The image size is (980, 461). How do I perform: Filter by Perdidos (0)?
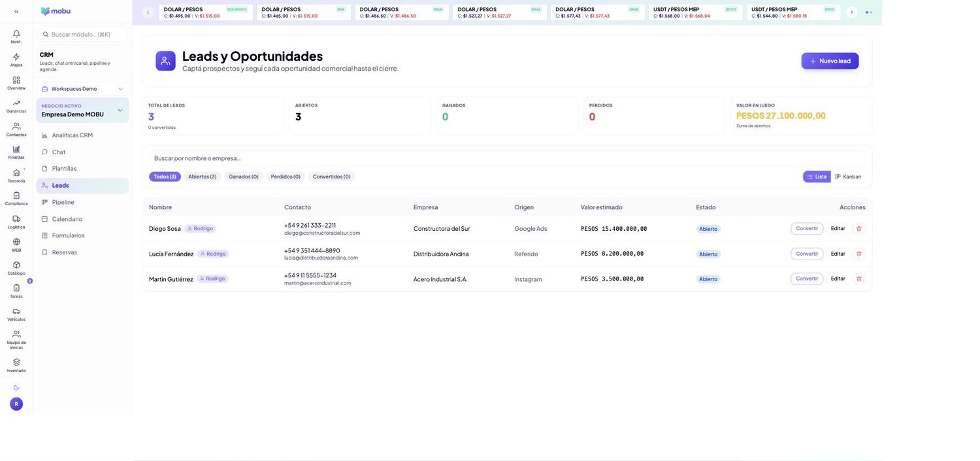click(286, 177)
